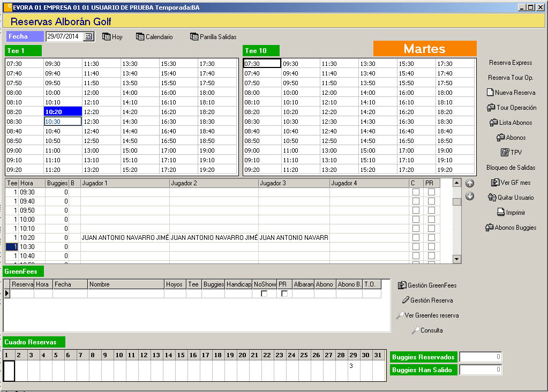Select the 10:30 slot in Tee 1
Screen dimensions: 548x392
(62, 122)
